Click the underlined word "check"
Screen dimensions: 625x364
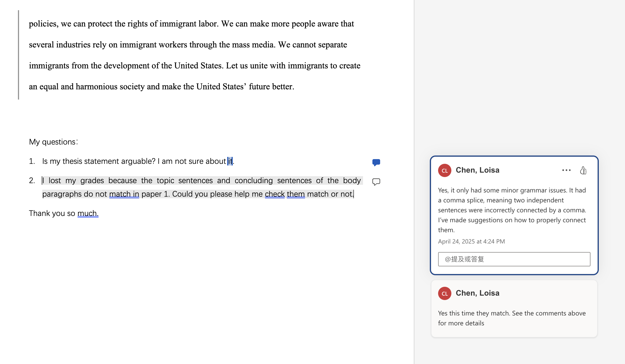coord(274,194)
